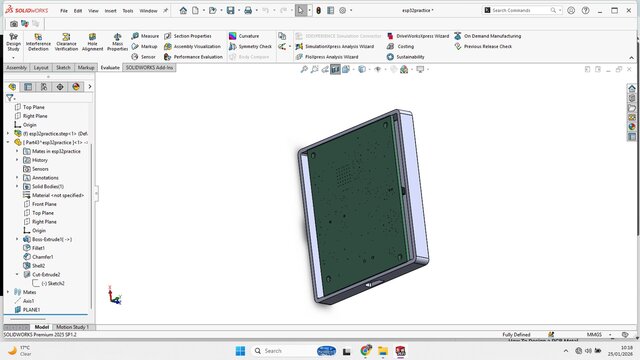Open the Options gear icon

point(342,11)
